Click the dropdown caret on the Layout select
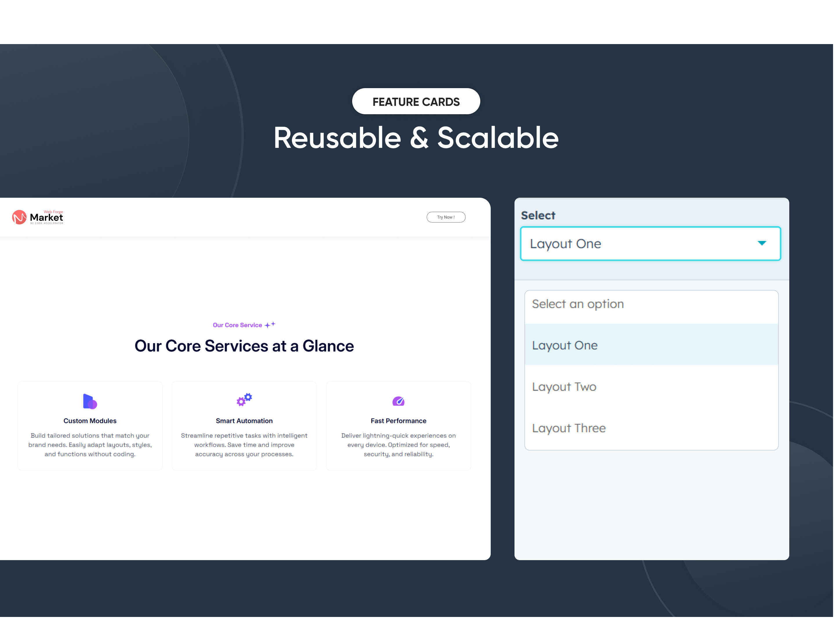This screenshot has width=840, height=630. pyautogui.click(x=763, y=244)
